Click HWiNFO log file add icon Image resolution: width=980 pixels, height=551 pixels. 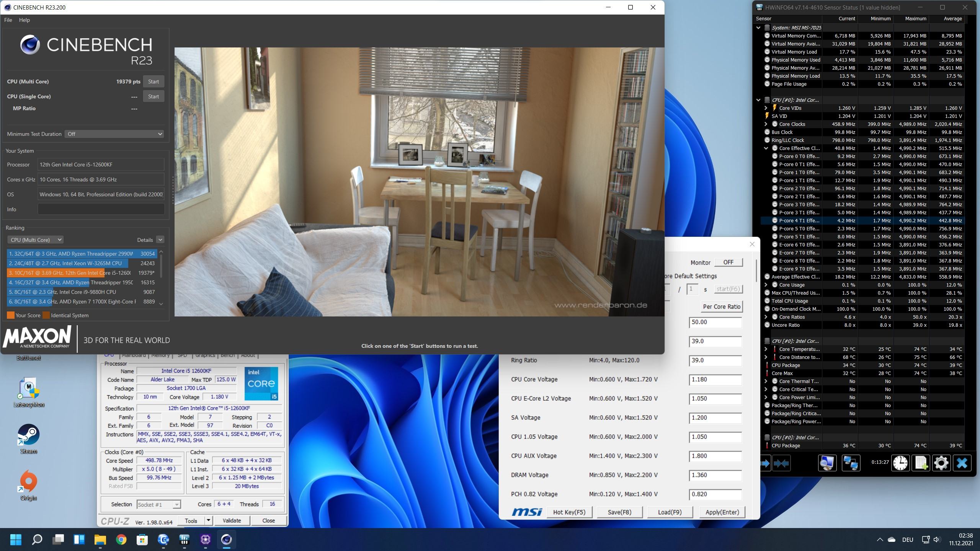[x=921, y=463]
